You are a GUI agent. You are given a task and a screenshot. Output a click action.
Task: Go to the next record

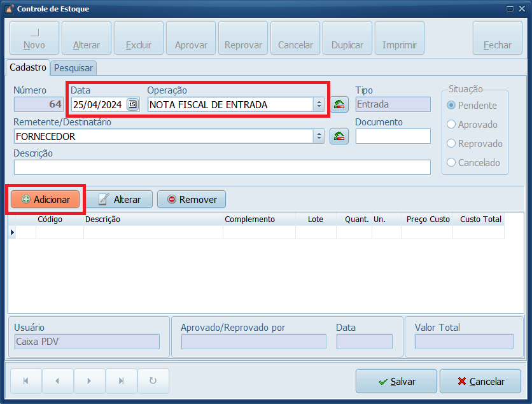coord(90,381)
